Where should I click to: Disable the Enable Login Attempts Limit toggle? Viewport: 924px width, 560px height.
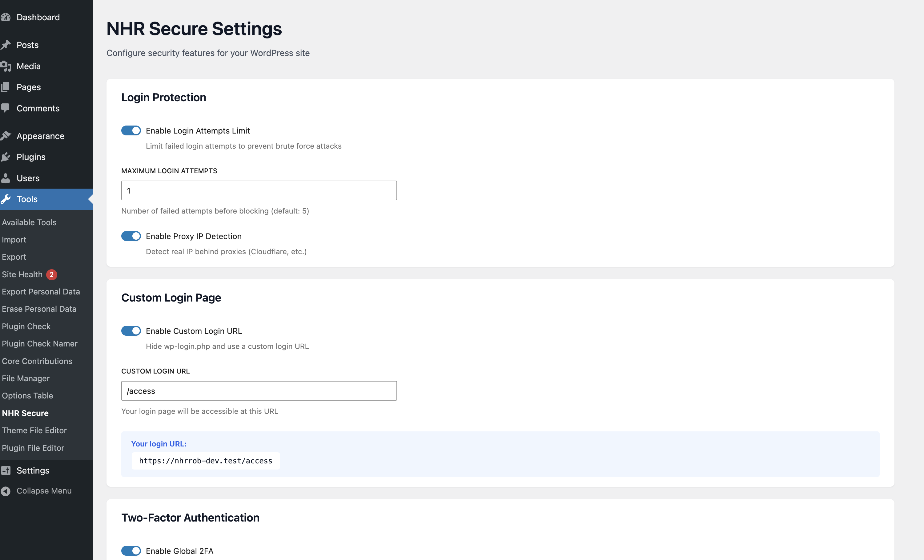[x=131, y=130]
